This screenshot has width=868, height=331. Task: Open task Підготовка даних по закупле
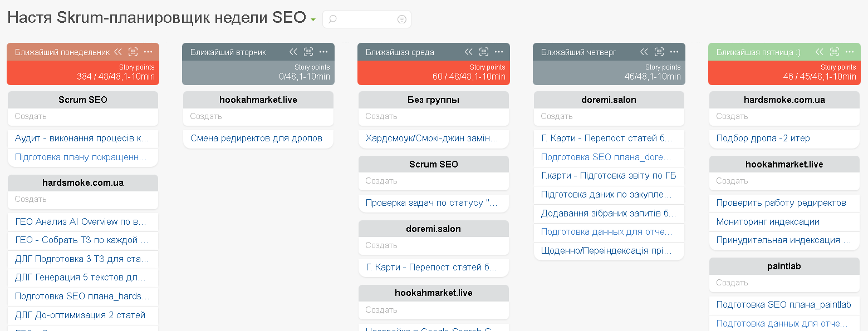(606, 194)
